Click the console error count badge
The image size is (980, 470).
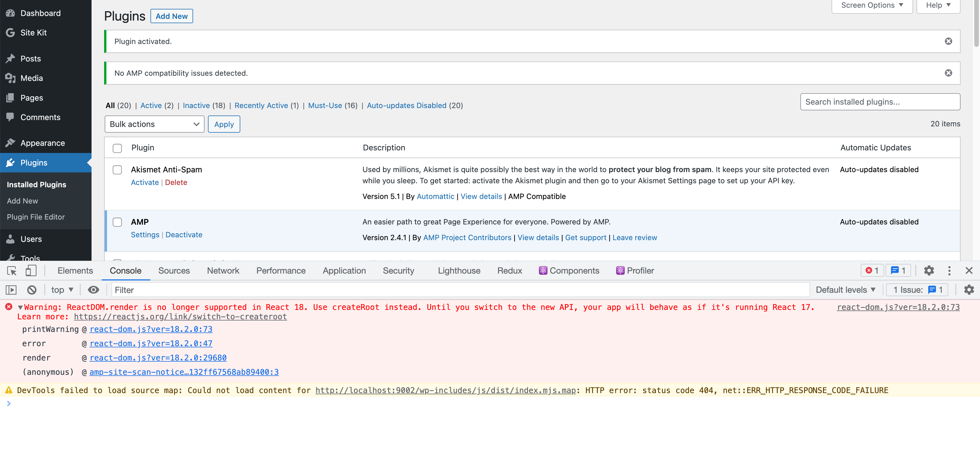[x=872, y=270]
